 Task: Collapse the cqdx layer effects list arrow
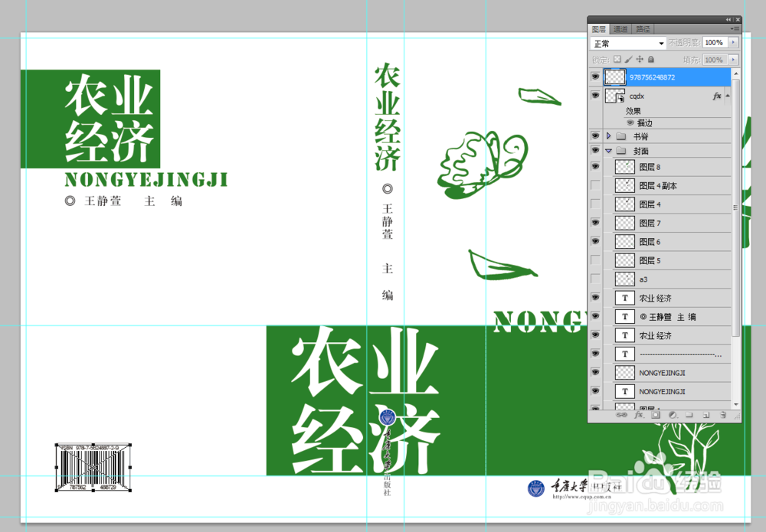[x=728, y=96]
